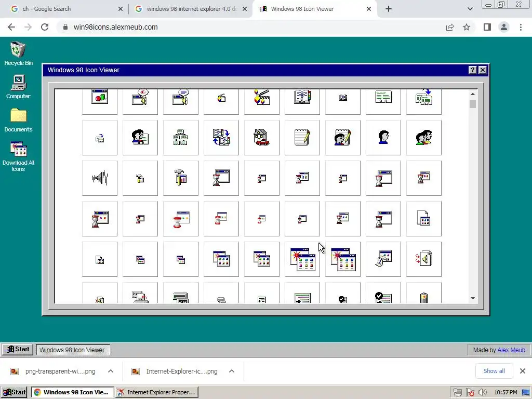Screen dimensions: 532x399
Task: Select the green document with blue arrow icon
Action: 424,101
